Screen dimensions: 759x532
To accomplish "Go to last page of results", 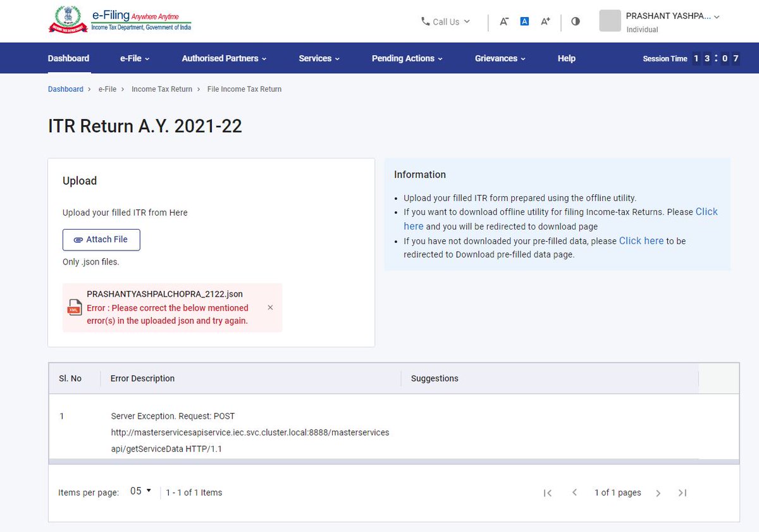I will (682, 493).
